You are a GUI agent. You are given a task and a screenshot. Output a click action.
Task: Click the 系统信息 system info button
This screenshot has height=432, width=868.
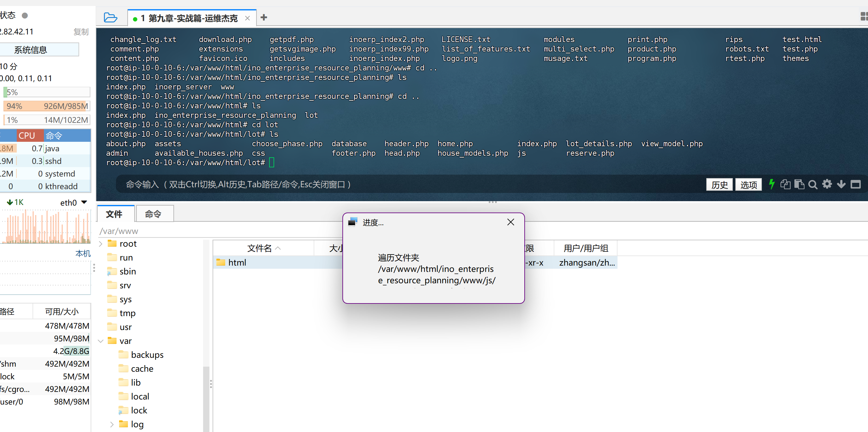click(x=31, y=50)
